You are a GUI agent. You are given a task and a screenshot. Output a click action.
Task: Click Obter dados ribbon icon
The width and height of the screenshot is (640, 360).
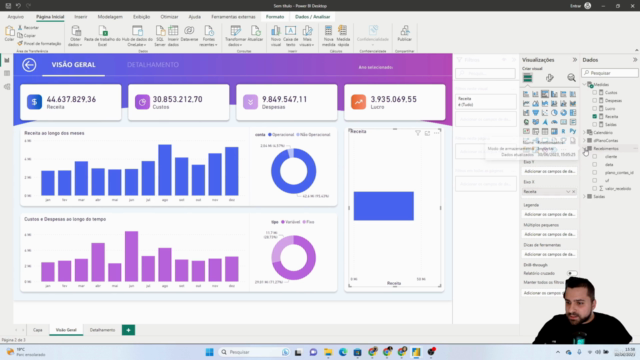pos(76,36)
